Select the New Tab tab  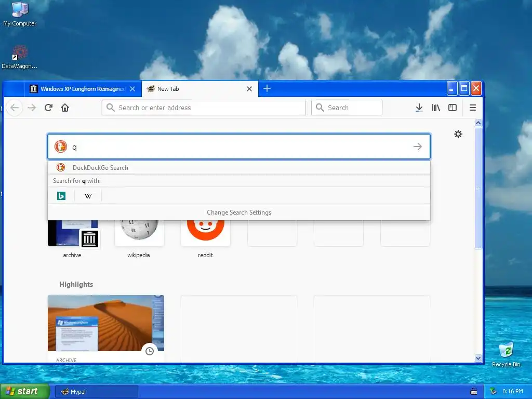[200, 89]
